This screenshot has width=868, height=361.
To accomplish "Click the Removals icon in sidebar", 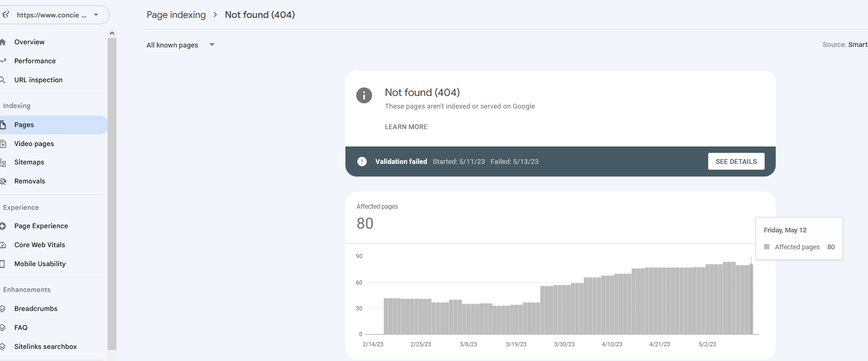I will coord(3,181).
